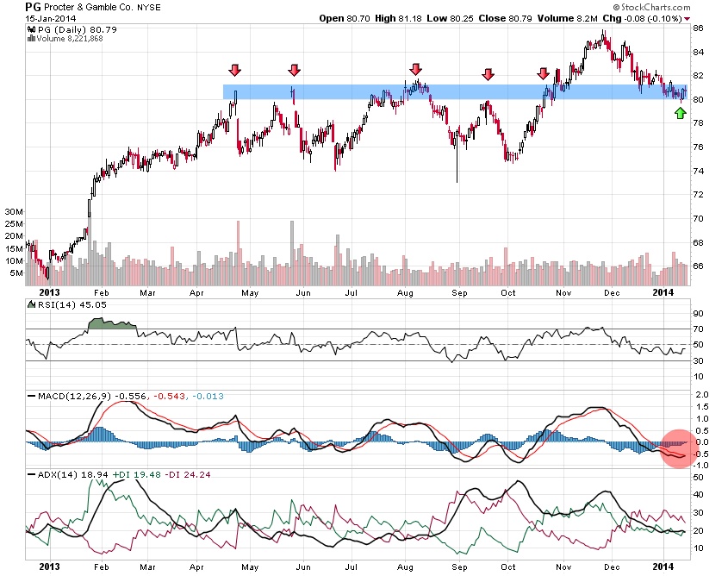Viewport: 728px width, 576px height.
Task: Click the shaded overbought RSI region in February
Action: 111,325
